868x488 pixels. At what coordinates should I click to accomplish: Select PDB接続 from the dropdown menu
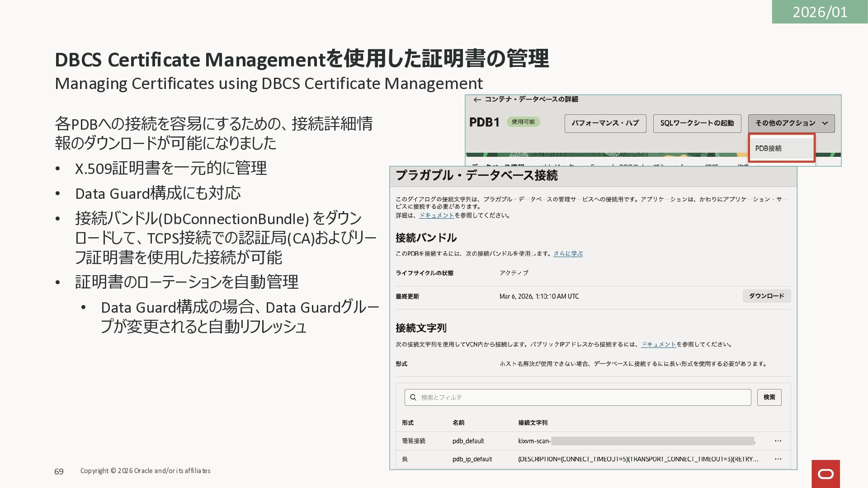point(769,148)
